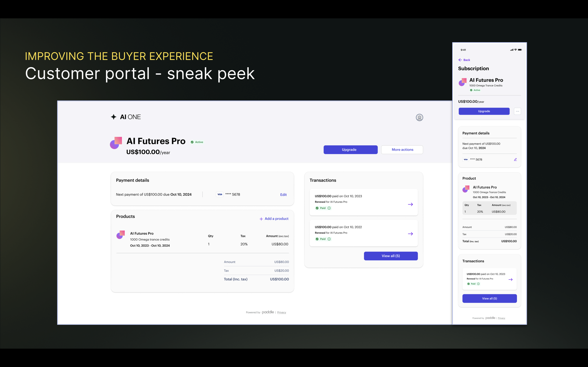588x367 pixels.
Task: Open the user profile avatar icon
Action: (x=419, y=117)
